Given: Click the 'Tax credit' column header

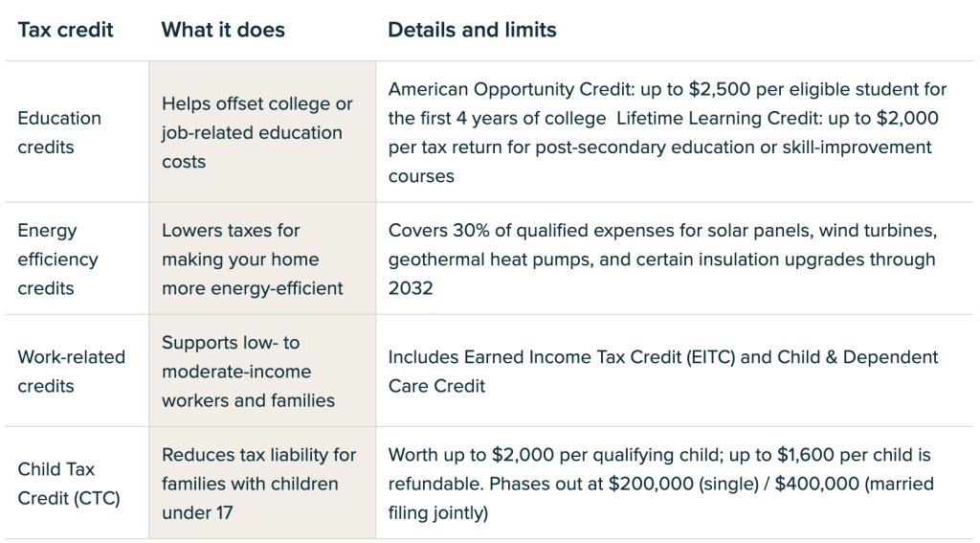Looking at the screenshot, I should pos(65,30).
